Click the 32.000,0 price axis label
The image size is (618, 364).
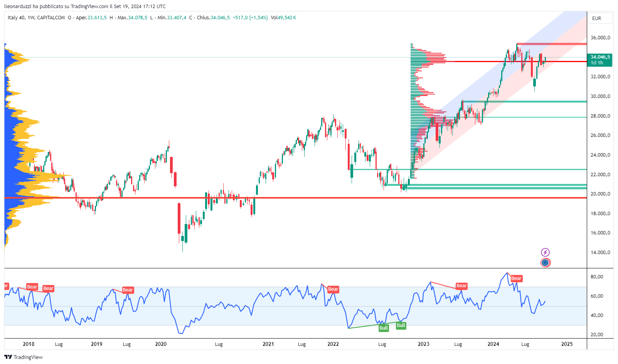(x=600, y=77)
